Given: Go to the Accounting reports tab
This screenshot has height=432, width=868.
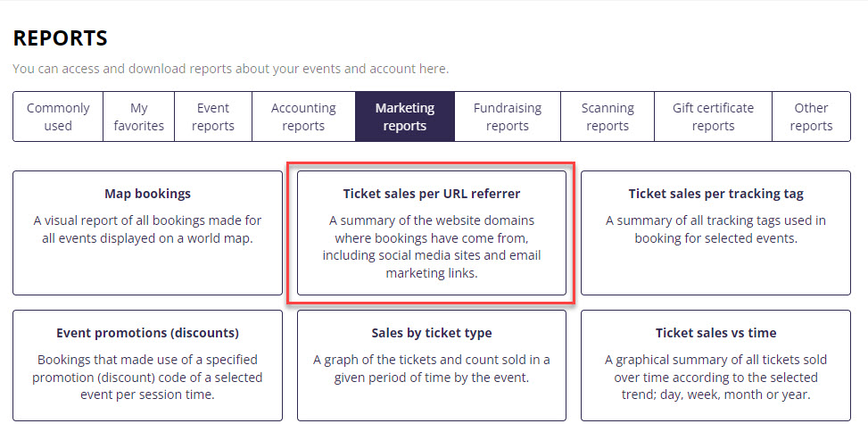Looking at the screenshot, I should point(303,117).
